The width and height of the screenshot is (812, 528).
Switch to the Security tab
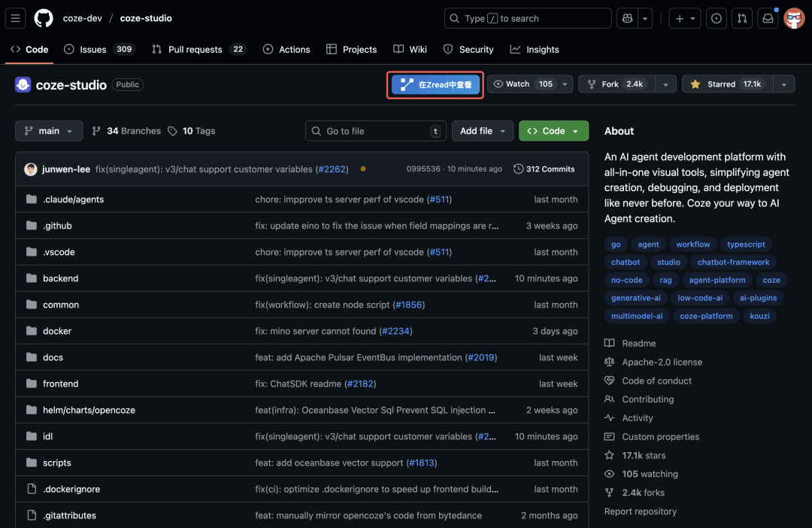tap(468, 49)
